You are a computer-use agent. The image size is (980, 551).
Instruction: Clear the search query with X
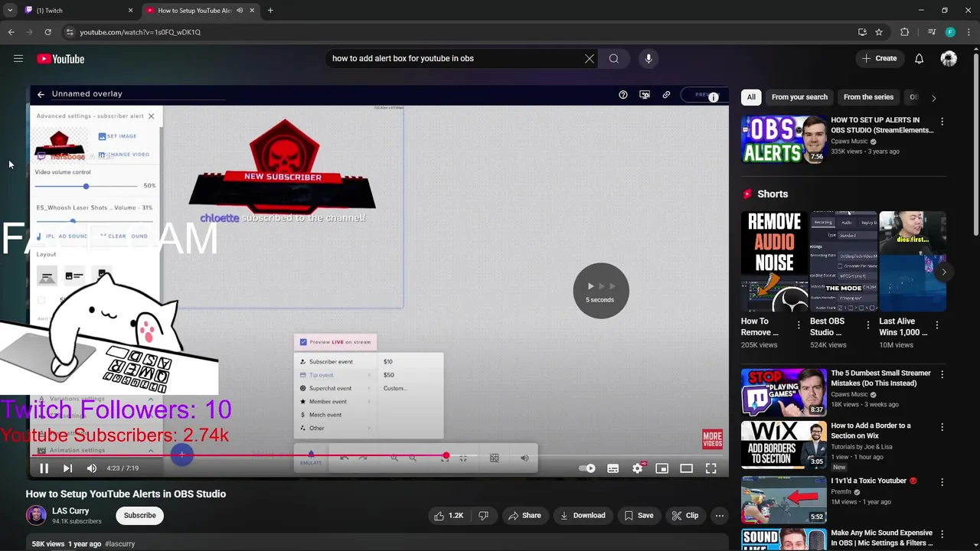pos(590,58)
